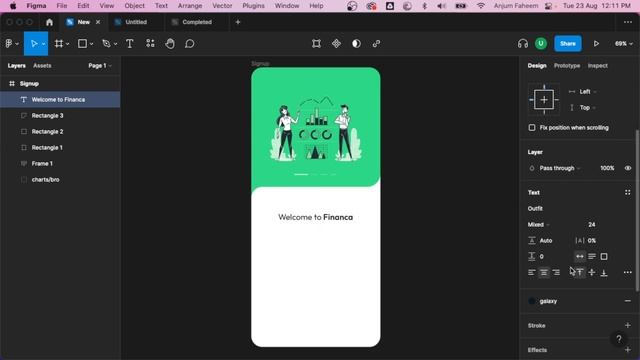
Task: Select the Rectangle 3 layer
Action: (60, 116)
